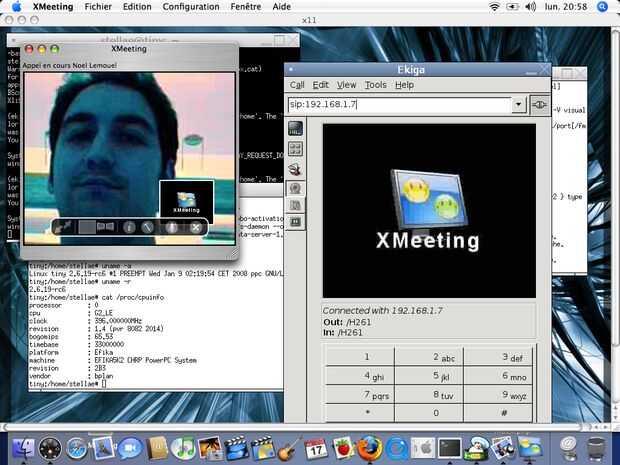This screenshot has height=465, width=620.
Task: Click the Ekiga remote video display
Action: tap(429, 211)
